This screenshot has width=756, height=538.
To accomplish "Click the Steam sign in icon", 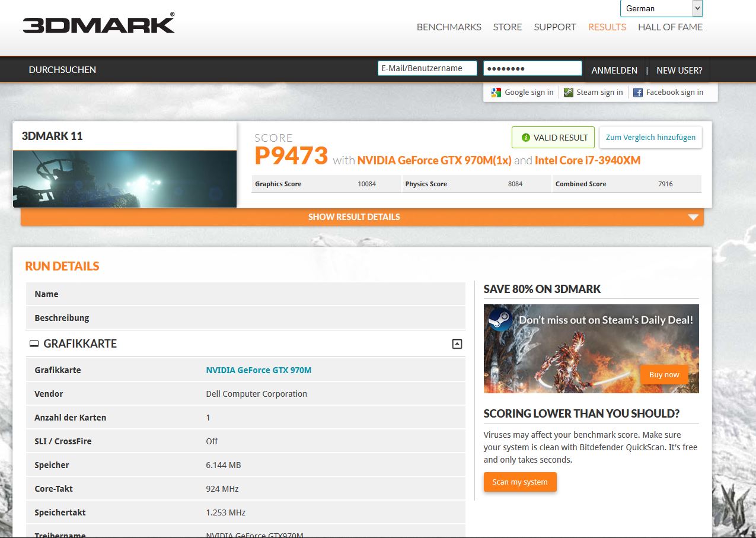I will [x=569, y=93].
